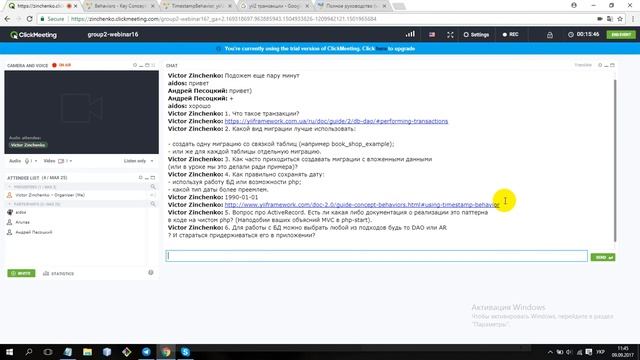Minimize the Attendee List panel
The image size is (640, 360).
click(147, 178)
